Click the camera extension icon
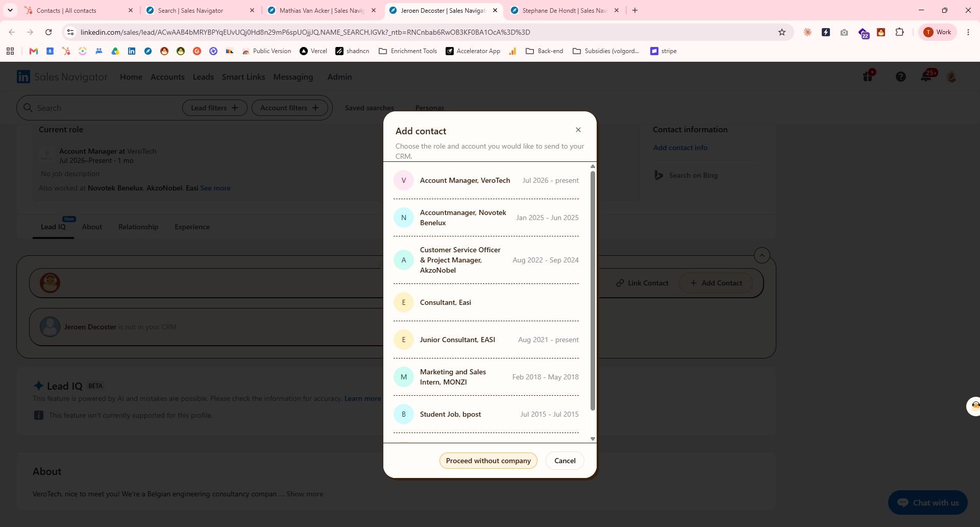 click(x=844, y=32)
